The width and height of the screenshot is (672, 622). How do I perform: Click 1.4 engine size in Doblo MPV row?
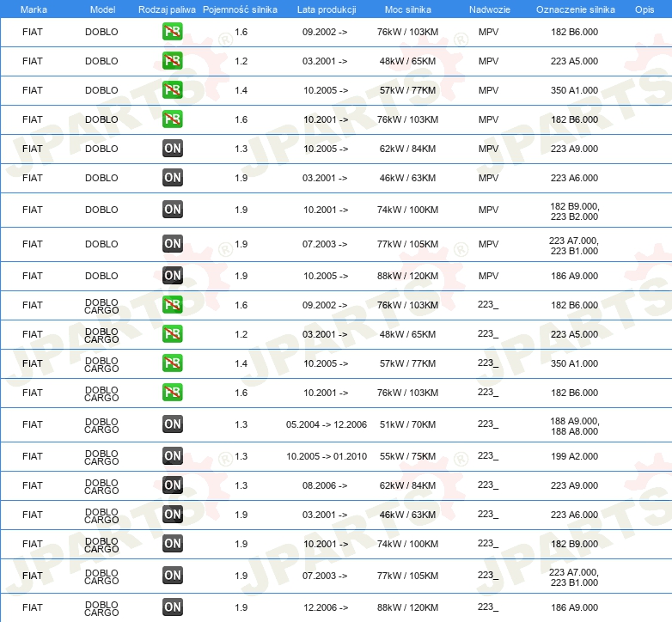(241, 90)
